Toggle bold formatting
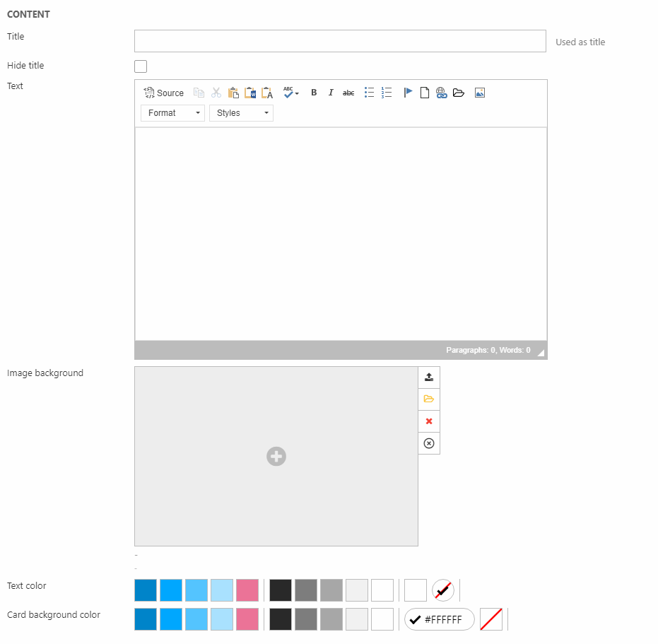Viewport: 658px width, 644px height. click(x=314, y=93)
